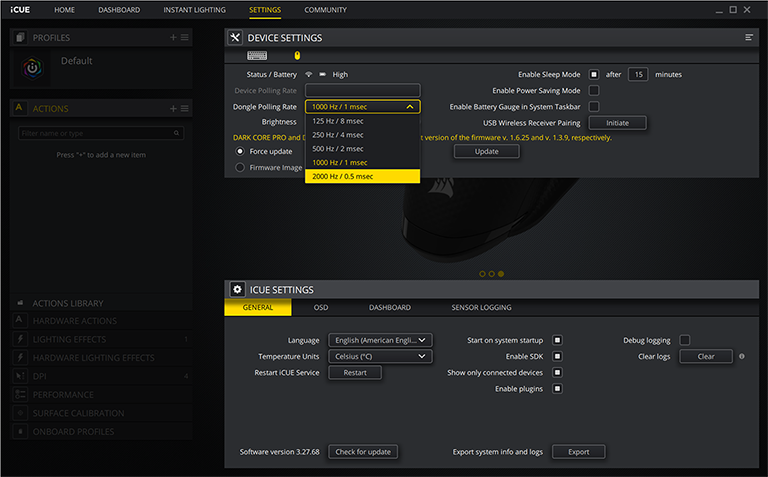
Task: Open Device Settings panel menu icon
Action: pos(749,37)
